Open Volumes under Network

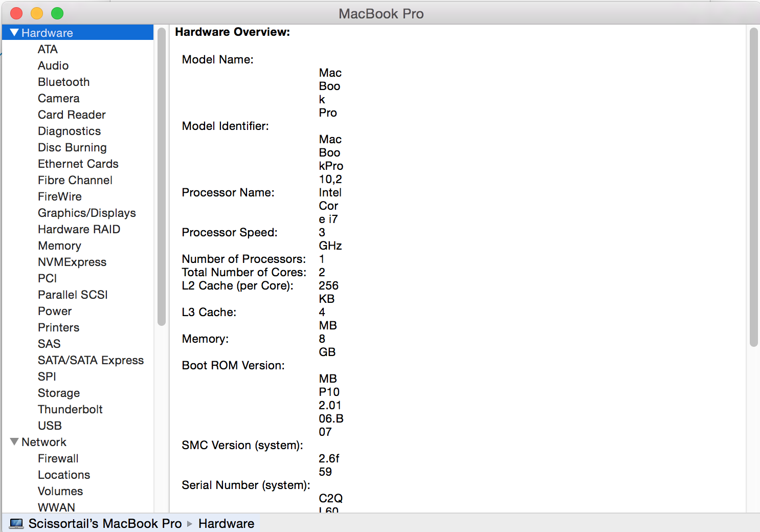point(60,491)
